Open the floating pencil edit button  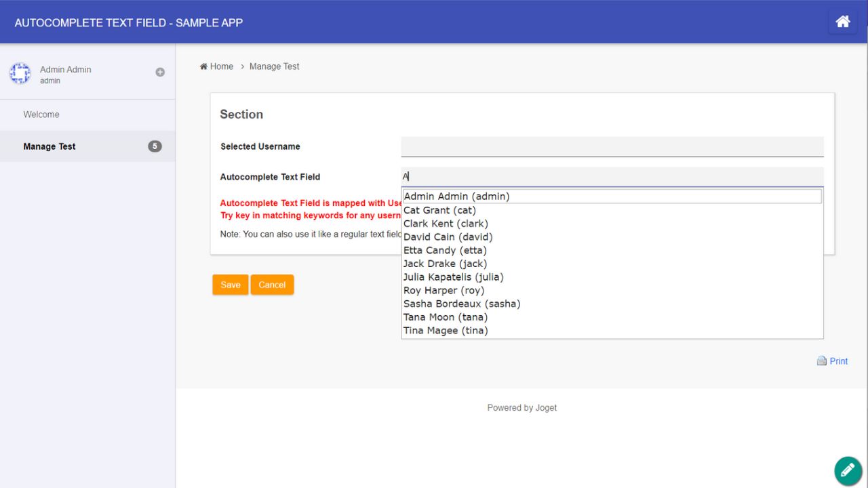click(847, 470)
